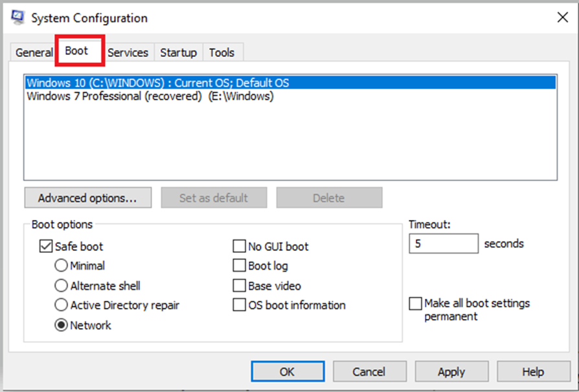Enable No GUI boot checkbox
Image resolution: width=579 pixels, height=392 pixels.
pos(240,246)
